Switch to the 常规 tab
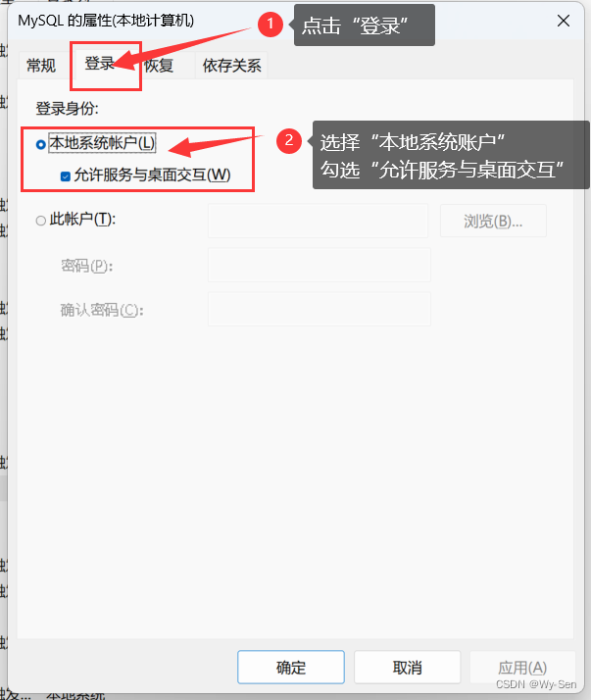Image resolution: width=591 pixels, height=700 pixels. pos(41,66)
